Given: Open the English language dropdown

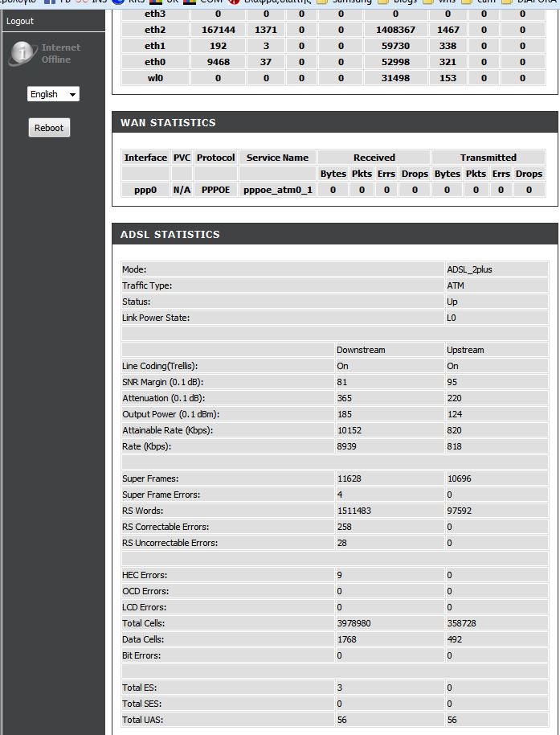Looking at the screenshot, I should 53,94.
